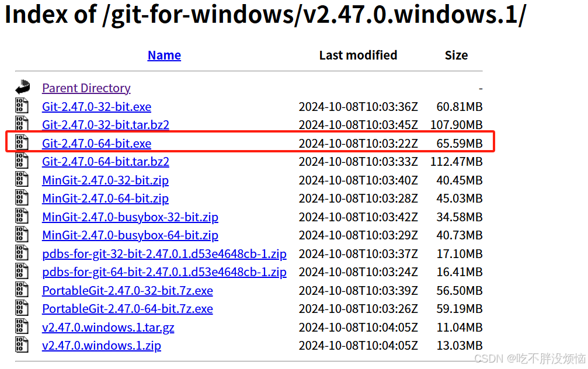Click the 60.81MB size value
588x369 pixels.
pyautogui.click(x=460, y=106)
